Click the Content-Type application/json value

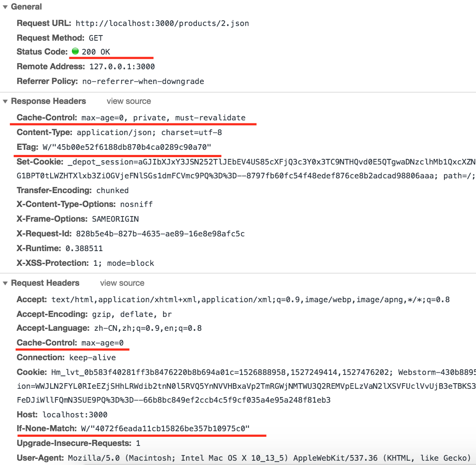[x=149, y=133]
